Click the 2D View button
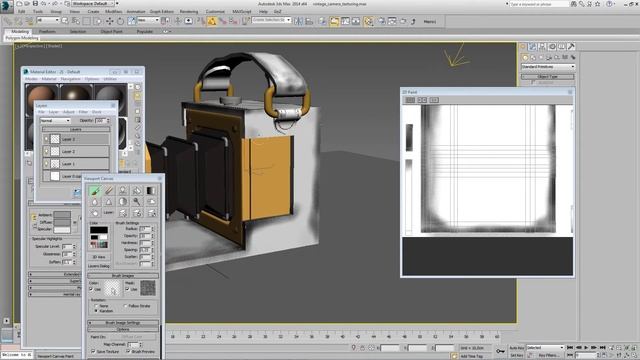 coord(99,257)
